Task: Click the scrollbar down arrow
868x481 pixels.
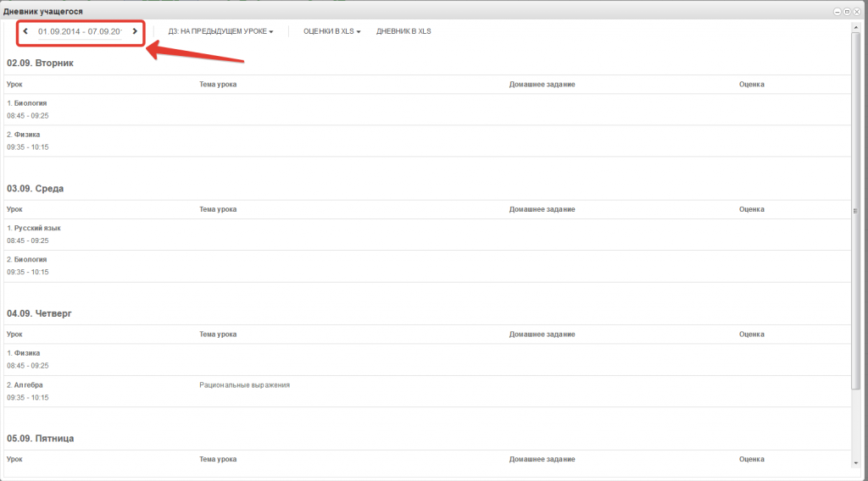Action: pos(856,462)
